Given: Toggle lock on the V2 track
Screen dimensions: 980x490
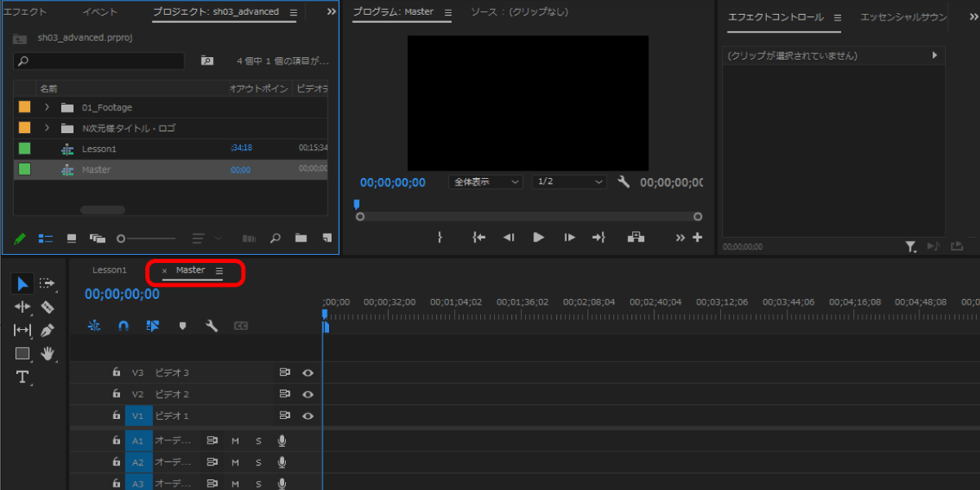Looking at the screenshot, I should (117, 394).
